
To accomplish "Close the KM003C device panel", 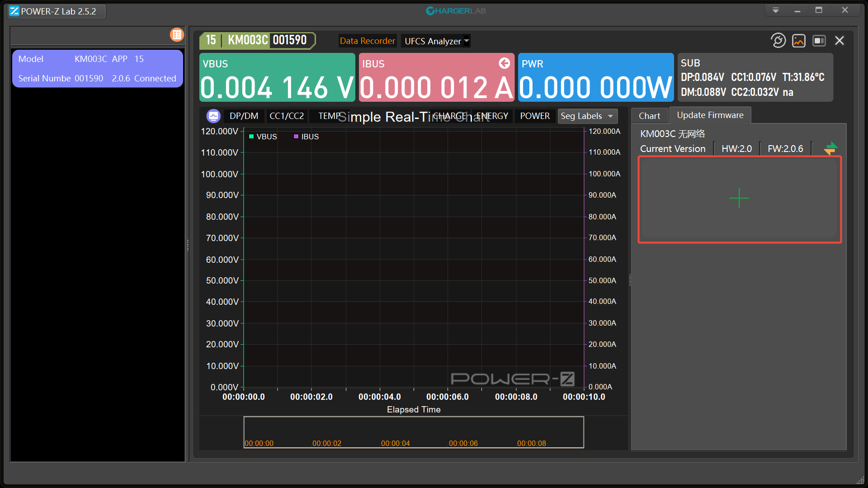I will [840, 41].
